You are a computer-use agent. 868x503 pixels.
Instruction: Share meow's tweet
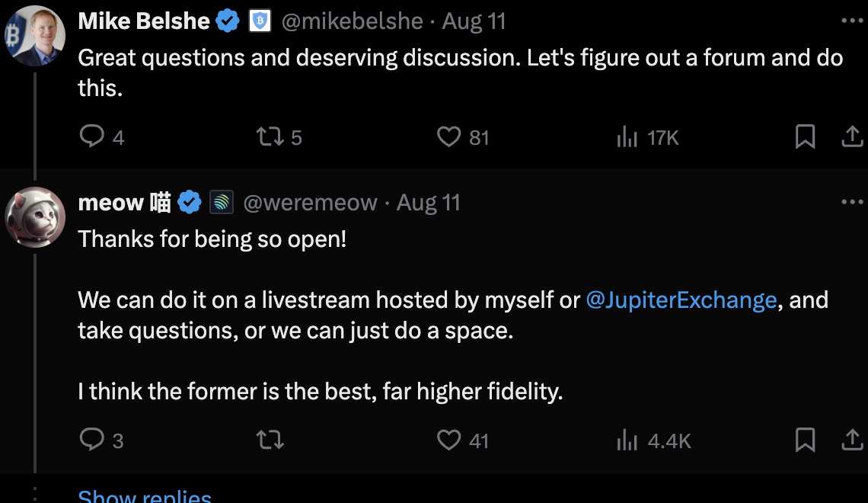coord(852,440)
